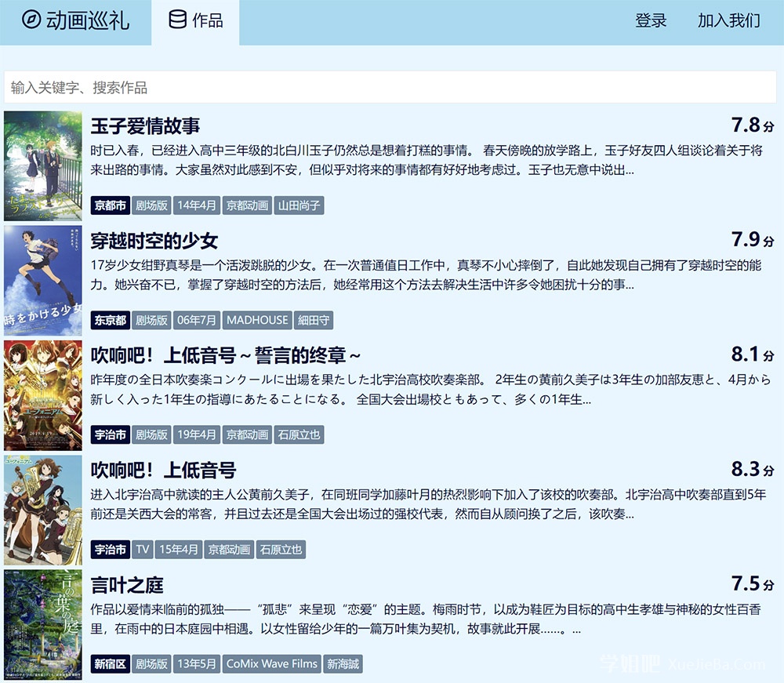Select the 宇治市 tag under 誓言的终章
Image resolution: width=784 pixels, height=683 pixels.
110,434
